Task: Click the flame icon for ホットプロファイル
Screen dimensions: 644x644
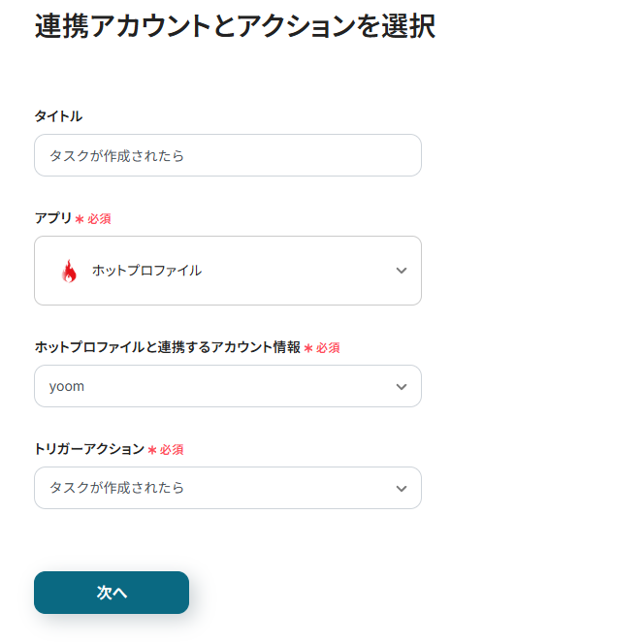Action: click(x=69, y=271)
